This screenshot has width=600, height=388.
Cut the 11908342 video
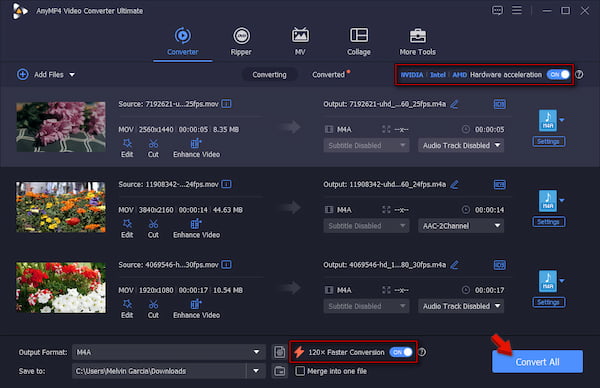click(x=153, y=229)
